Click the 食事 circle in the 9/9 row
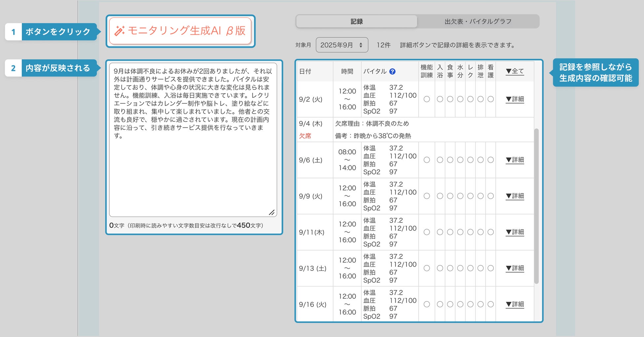The width and height of the screenshot is (644, 337). 450,196
